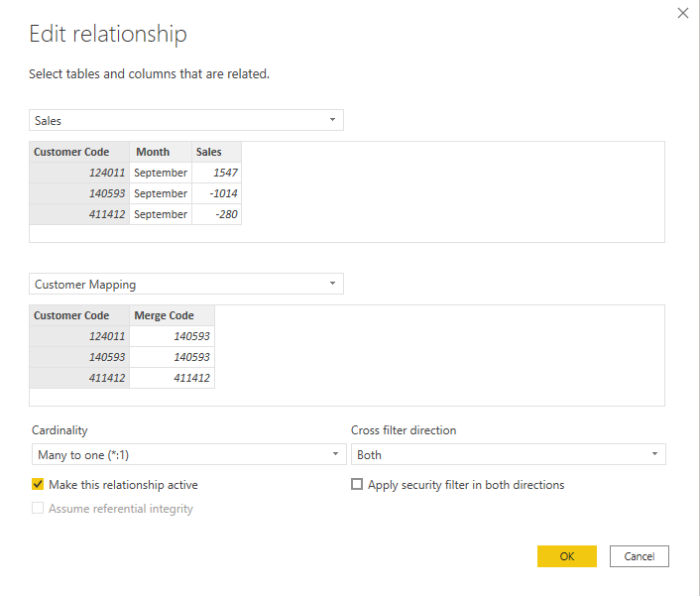
Task: Click the Cardinality label
Action: (59, 430)
